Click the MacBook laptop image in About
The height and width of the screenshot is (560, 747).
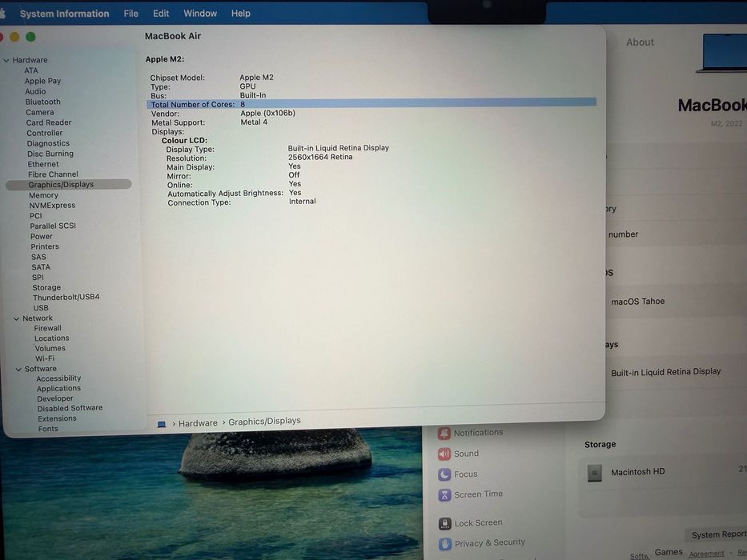[723, 54]
